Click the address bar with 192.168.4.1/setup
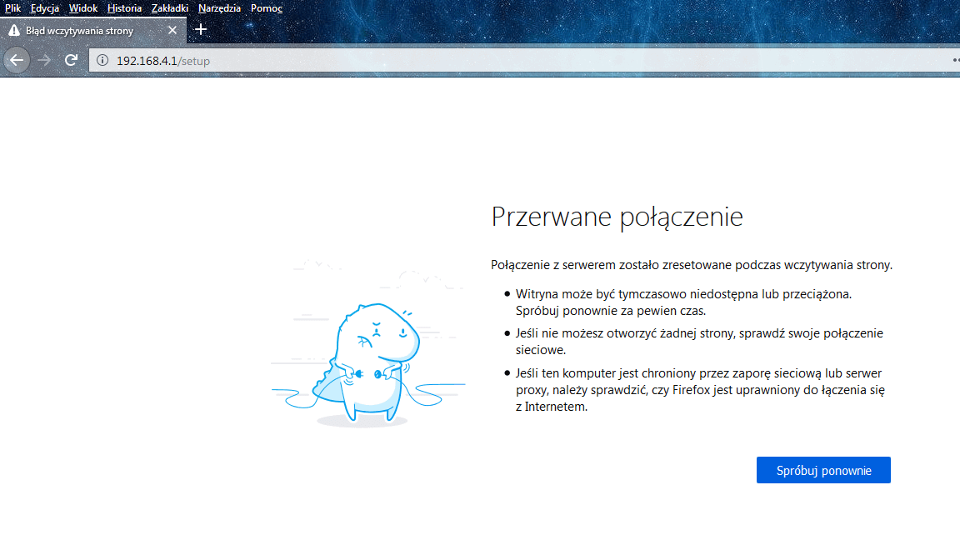960x560 pixels. [x=500, y=60]
